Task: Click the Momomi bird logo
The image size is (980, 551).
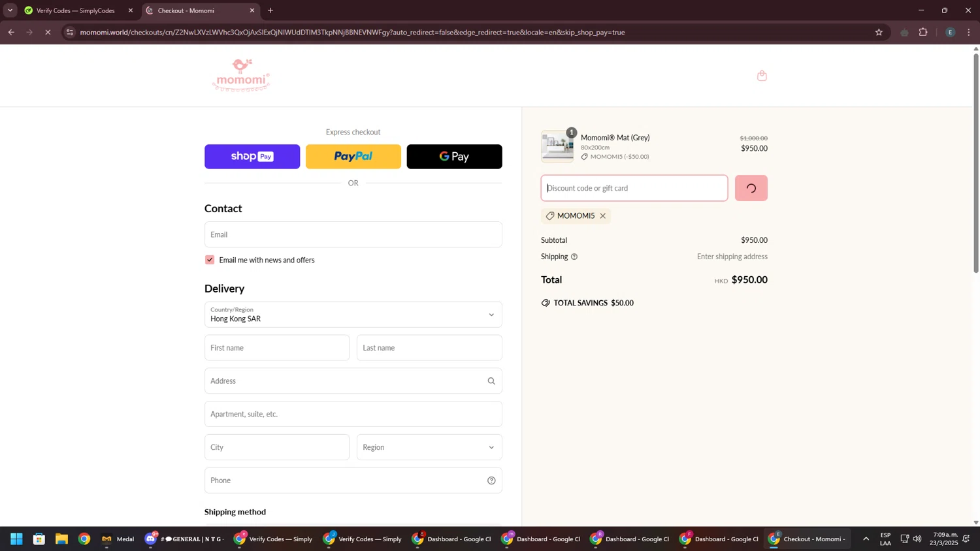Action: click(x=241, y=76)
